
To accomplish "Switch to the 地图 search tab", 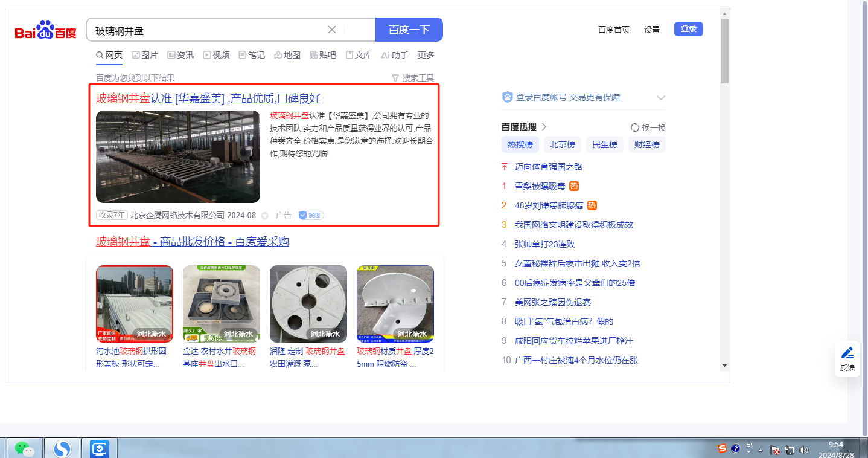I will [287, 55].
